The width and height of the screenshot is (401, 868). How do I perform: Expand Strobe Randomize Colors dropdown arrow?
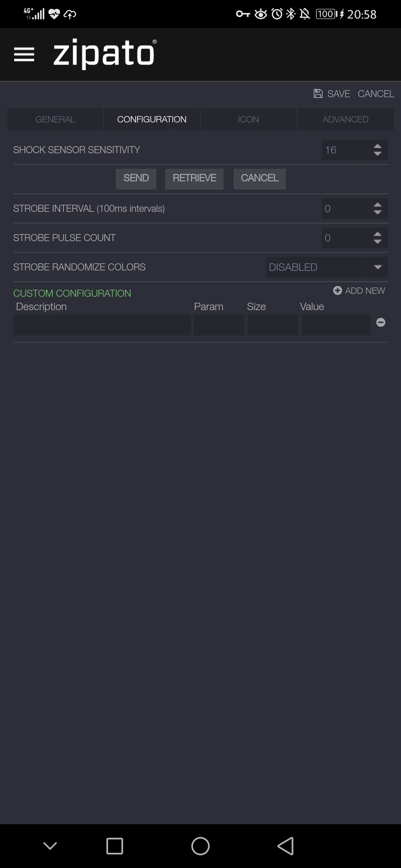(x=378, y=267)
